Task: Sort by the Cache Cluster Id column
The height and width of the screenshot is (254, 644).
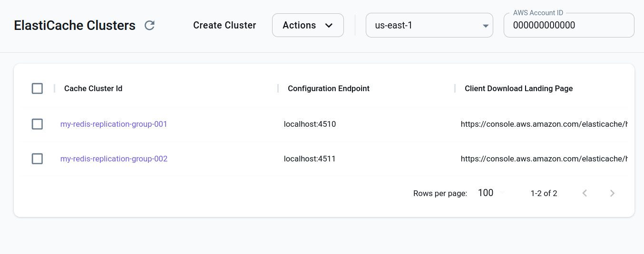Action: pos(93,88)
